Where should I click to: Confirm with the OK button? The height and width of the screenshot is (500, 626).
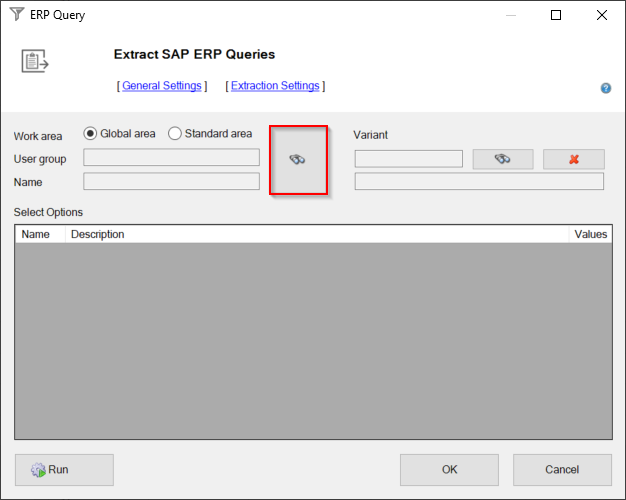(449, 470)
